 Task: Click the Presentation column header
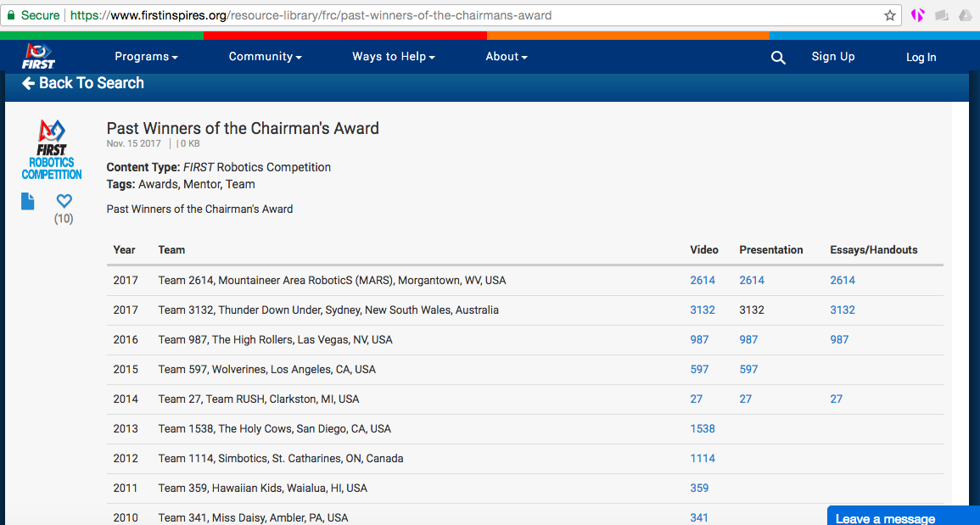pos(771,250)
